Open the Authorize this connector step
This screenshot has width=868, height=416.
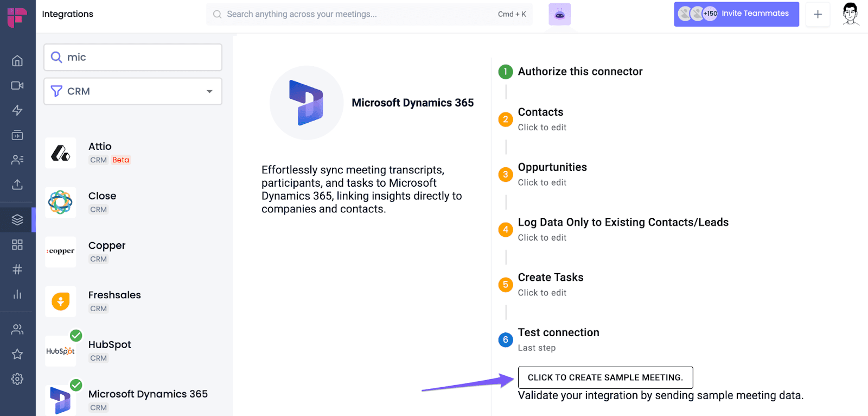tap(580, 72)
